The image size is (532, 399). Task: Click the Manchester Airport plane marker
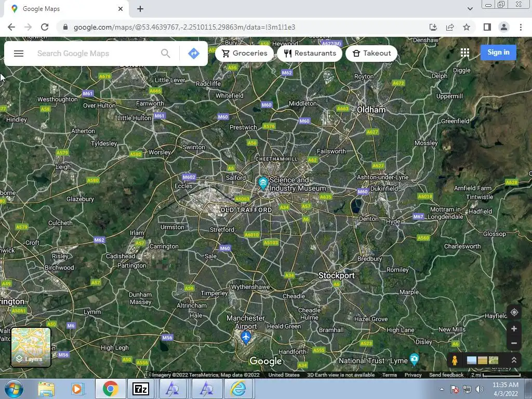[246, 338]
